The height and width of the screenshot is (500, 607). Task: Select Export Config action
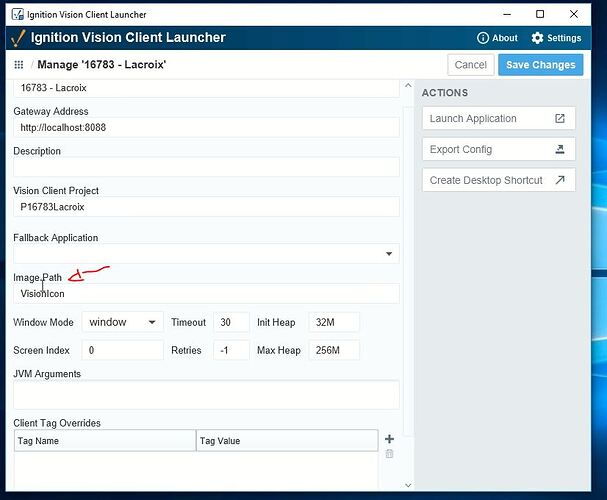point(499,149)
